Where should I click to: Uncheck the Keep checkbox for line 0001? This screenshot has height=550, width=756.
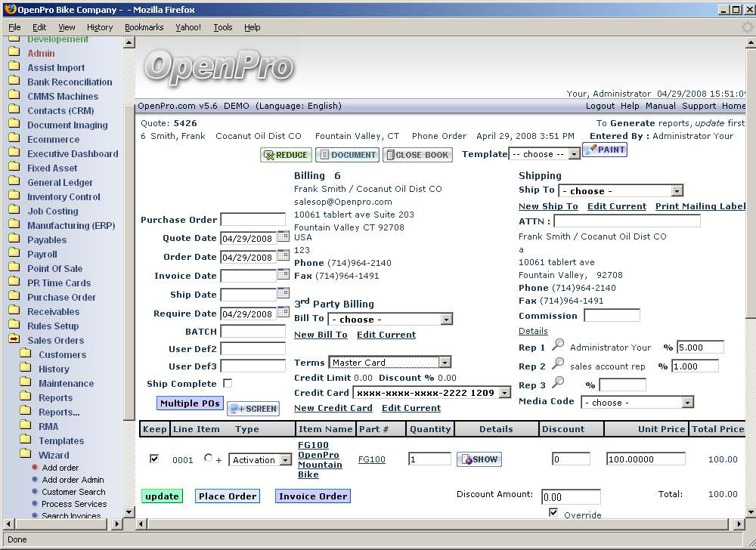[154, 459]
